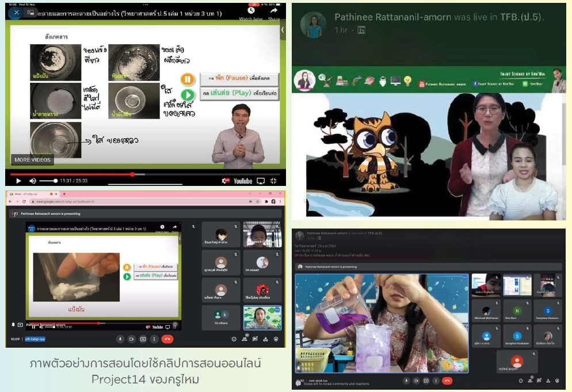The height and width of the screenshot is (392, 572).
Task: Close the video with the X button
Action: 16,12
